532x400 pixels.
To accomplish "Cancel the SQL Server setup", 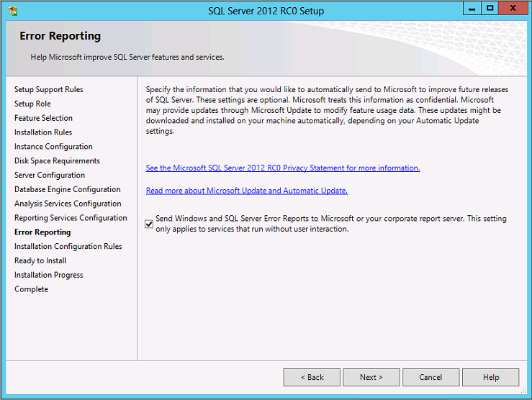I will [431, 377].
